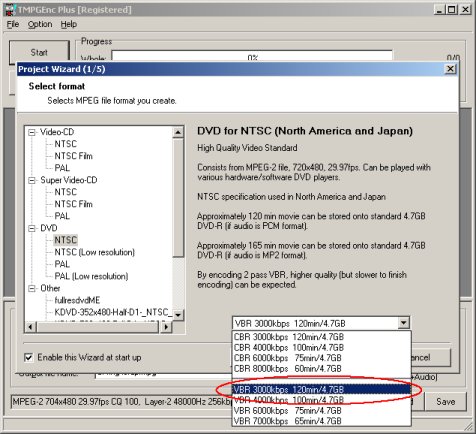Image resolution: width=476 pixels, height=434 pixels.
Task: Select NTSC (Low resolution) under DVD
Action: pyautogui.click(x=95, y=252)
